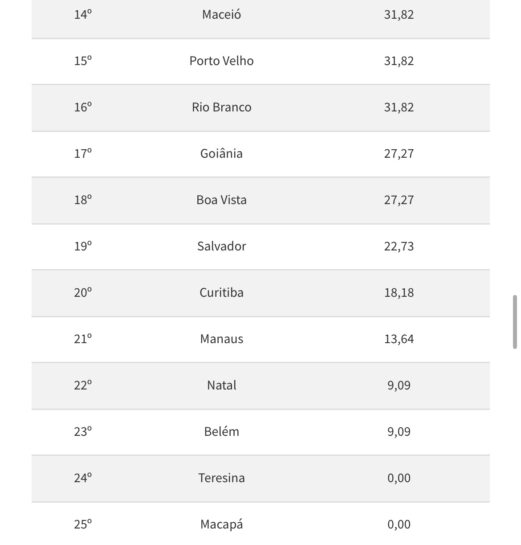Click Boa Vista in the ranking
Viewport: 521px width, 545px height.
[221, 200]
